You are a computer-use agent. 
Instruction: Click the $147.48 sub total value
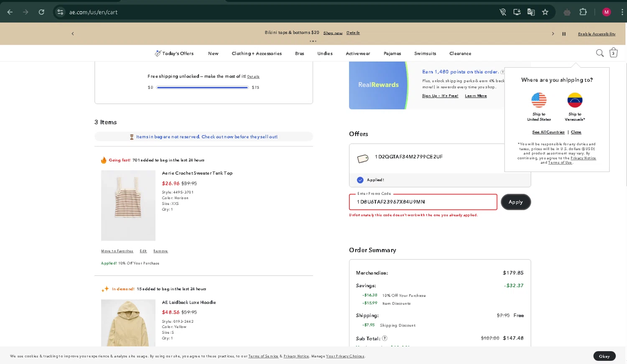513,338
